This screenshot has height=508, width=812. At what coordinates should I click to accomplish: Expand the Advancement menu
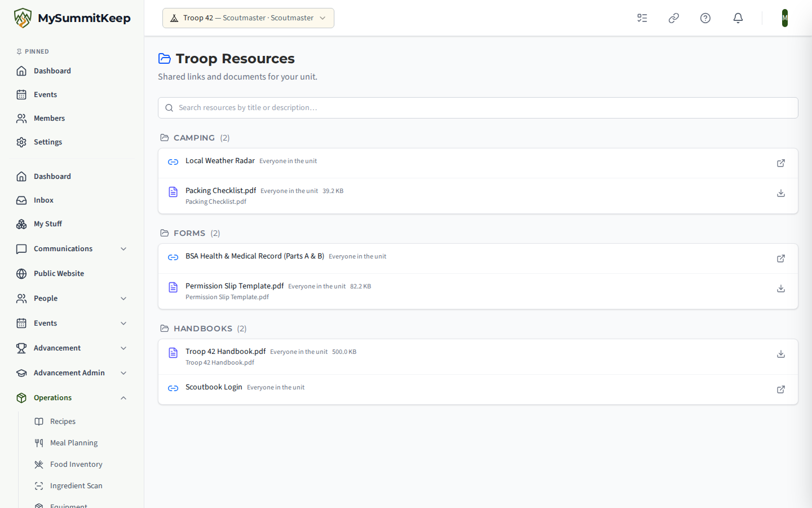point(72,348)
